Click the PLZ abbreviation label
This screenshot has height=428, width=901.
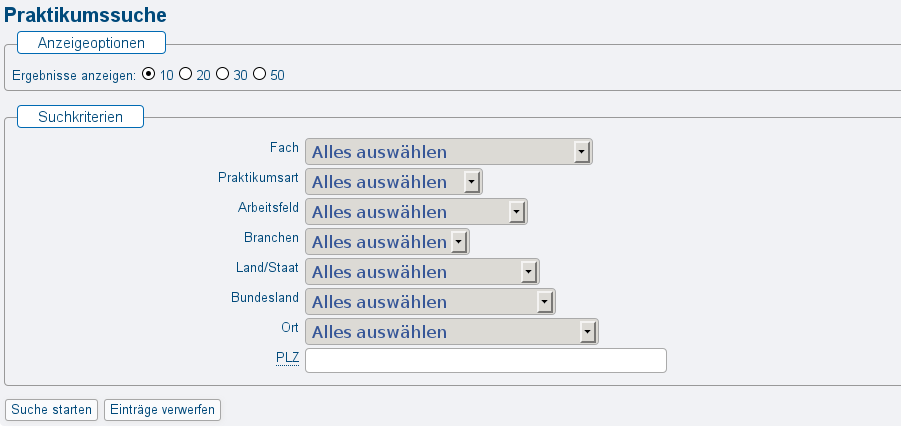(287, 357)
